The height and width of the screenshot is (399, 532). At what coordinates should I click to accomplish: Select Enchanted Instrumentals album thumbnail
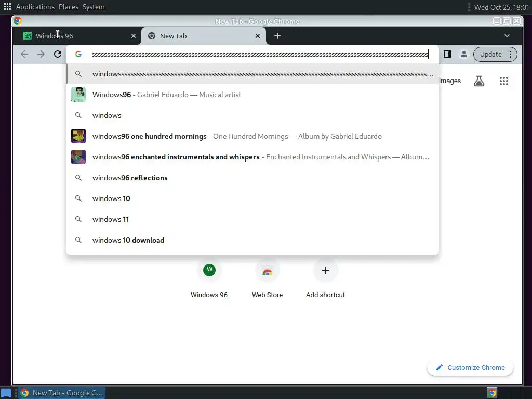click(78, 157)
